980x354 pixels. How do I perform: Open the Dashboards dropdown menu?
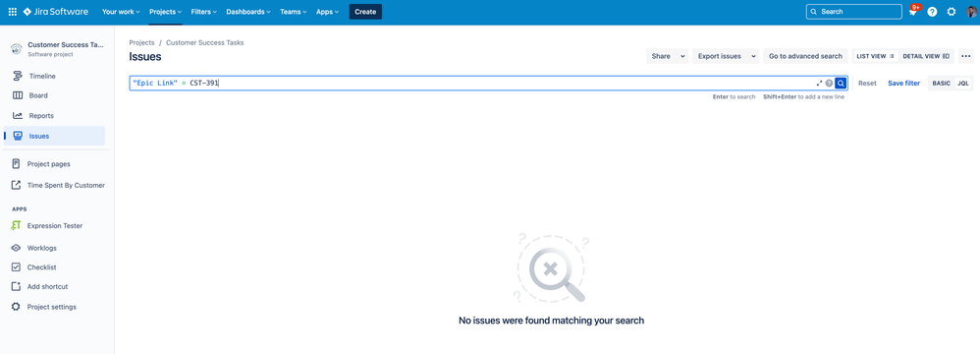[248, 12]
